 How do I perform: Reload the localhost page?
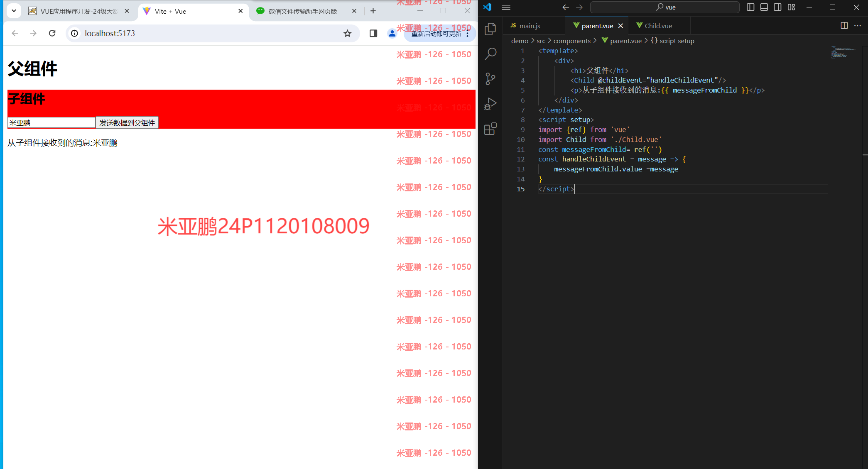pyautogui.click(x=52, y=33)
